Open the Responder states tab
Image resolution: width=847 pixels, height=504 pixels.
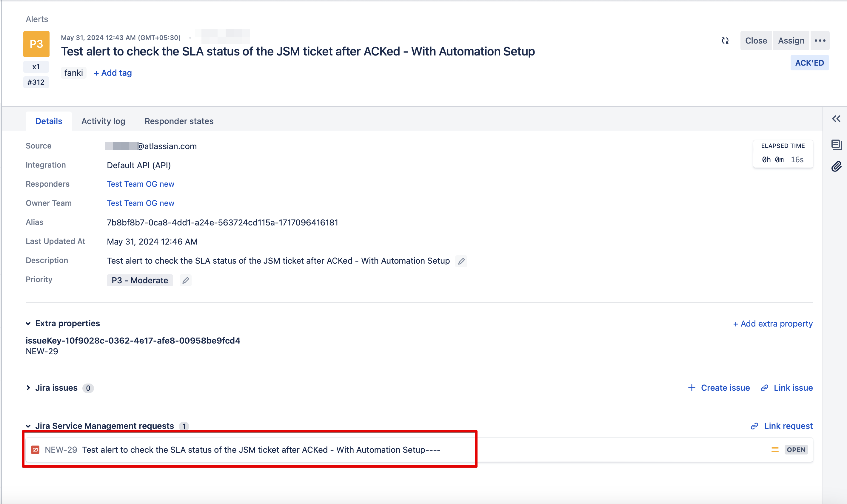point(179,121)
